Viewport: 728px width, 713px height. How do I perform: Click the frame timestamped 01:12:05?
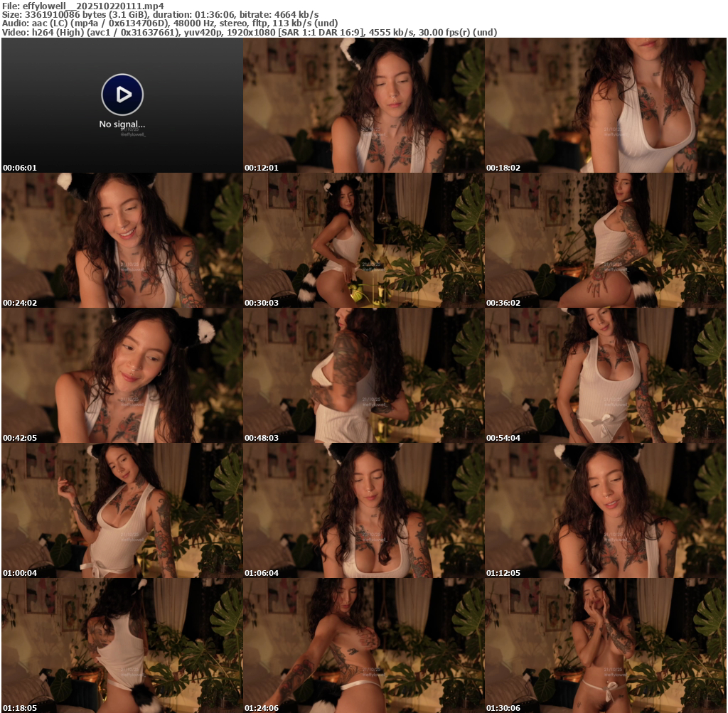pyautogui.click(x=605, y=510)
